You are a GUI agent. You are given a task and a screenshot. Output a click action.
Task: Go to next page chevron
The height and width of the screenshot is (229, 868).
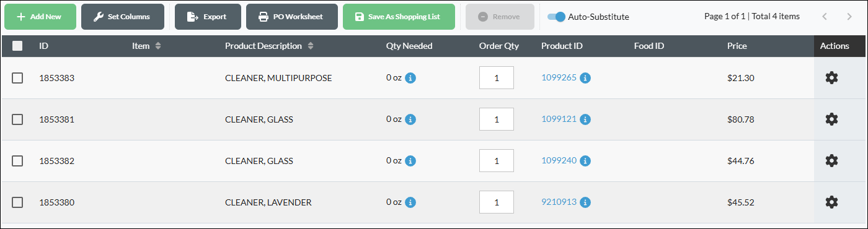[x=849, y=17]
